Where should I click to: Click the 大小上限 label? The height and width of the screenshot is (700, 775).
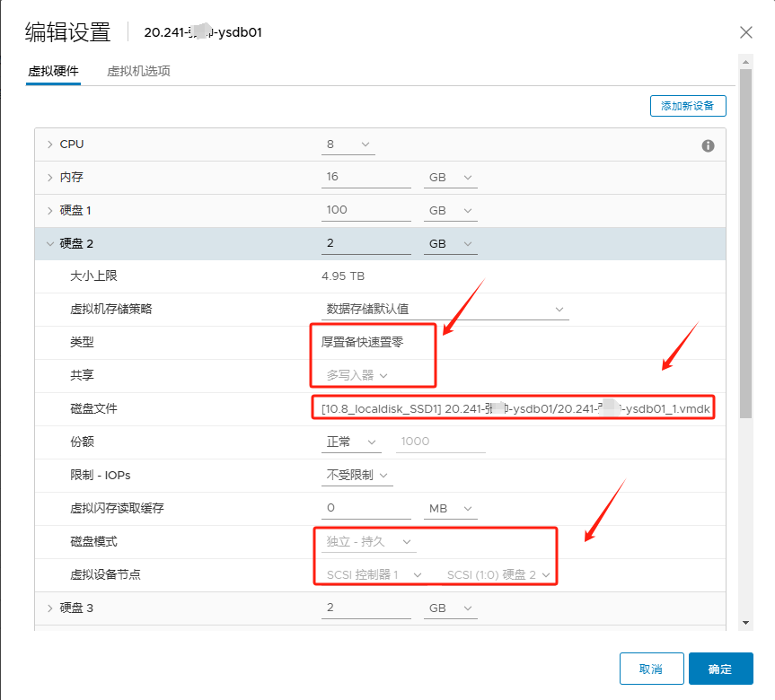[94, 276]
